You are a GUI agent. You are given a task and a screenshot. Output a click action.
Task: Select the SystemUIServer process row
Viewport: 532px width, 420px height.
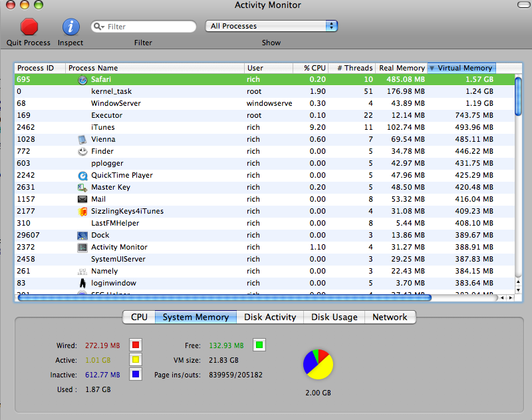[x=265, y=259]
